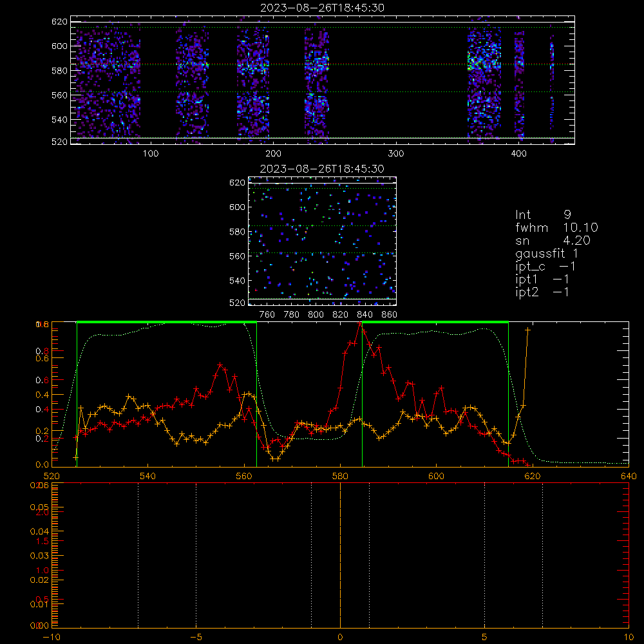644x644 pixels.
Task: Click x-axis label 780 under the small middle plot
Action: point(292,315)
